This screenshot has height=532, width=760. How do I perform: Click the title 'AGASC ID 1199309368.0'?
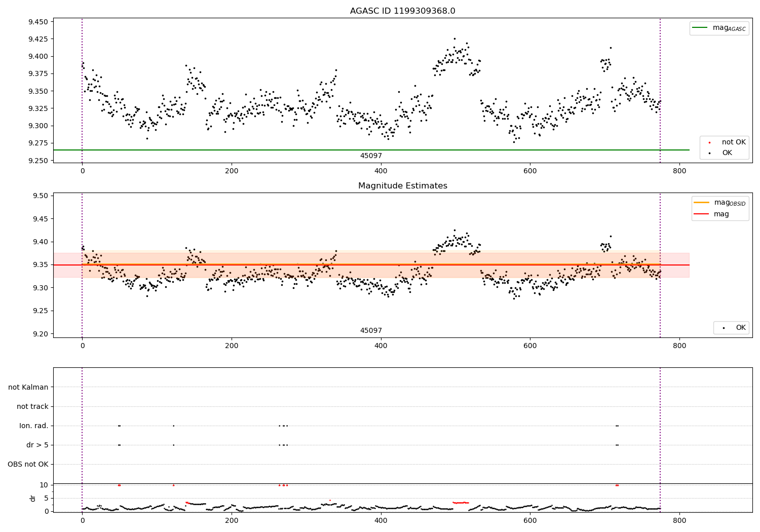(x=402, y=11)
